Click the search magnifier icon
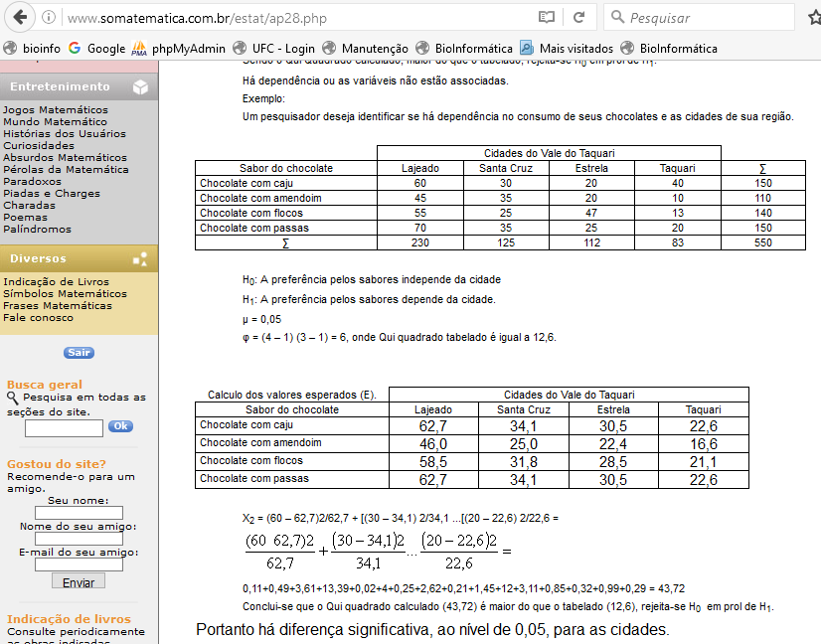This screenshot has height=644, width=821. coord(618,17)
